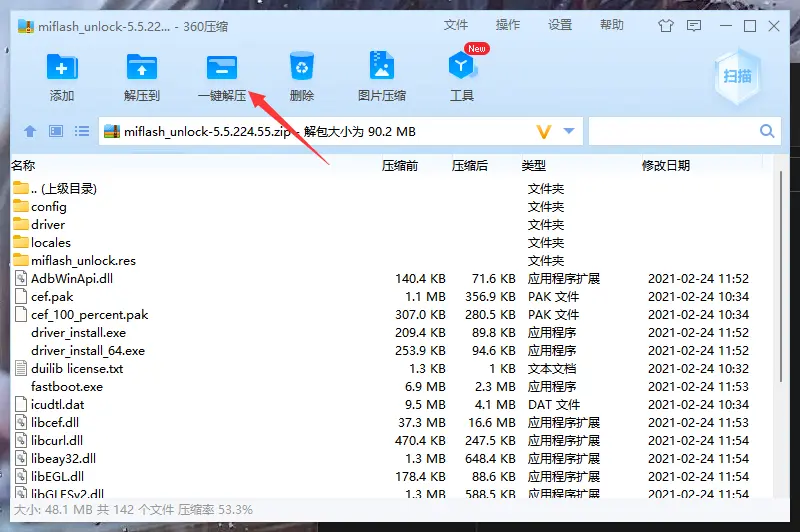The height and width of the screenshot is (532, 800).
Task: Open the 帮助 (Help) menu
Action: click(613, 25)
